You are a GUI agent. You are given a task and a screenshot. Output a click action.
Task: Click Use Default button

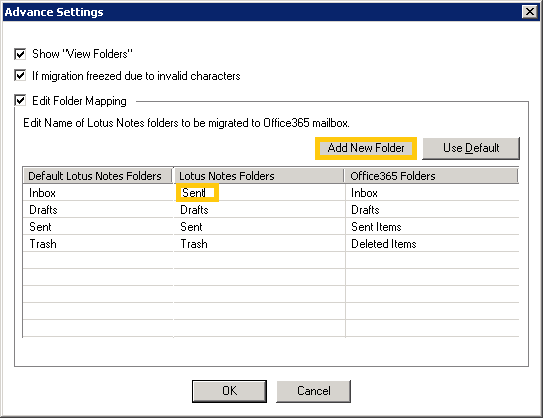(x=471, y=148)
